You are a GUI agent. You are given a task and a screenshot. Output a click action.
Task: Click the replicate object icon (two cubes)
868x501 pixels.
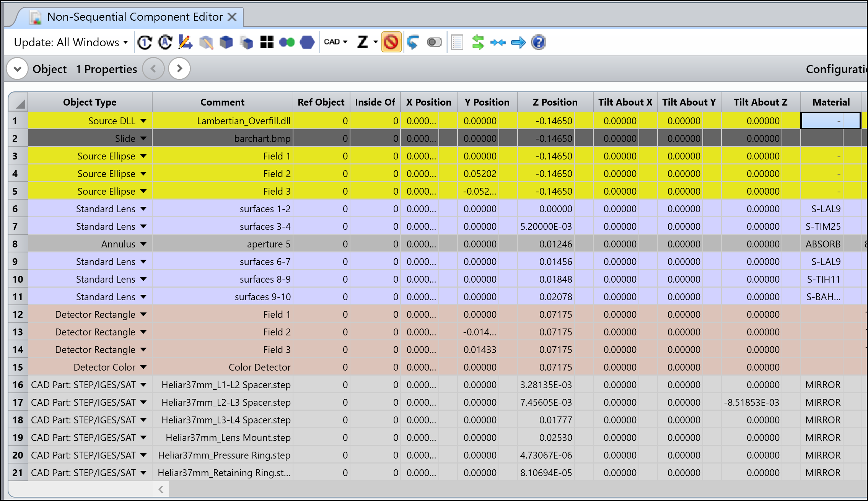tap(246, 42)
